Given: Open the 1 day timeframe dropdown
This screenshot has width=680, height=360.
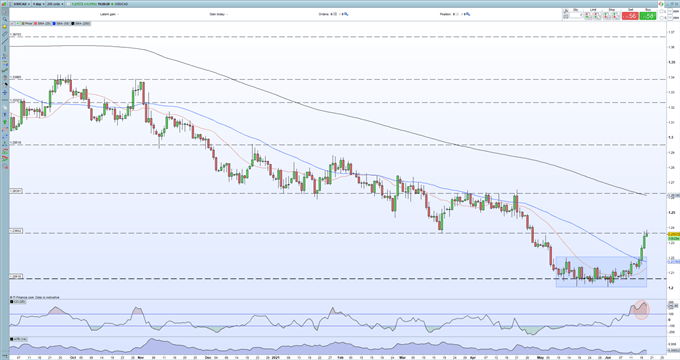Looking at the screenshot, I should (x=39, y=4).
